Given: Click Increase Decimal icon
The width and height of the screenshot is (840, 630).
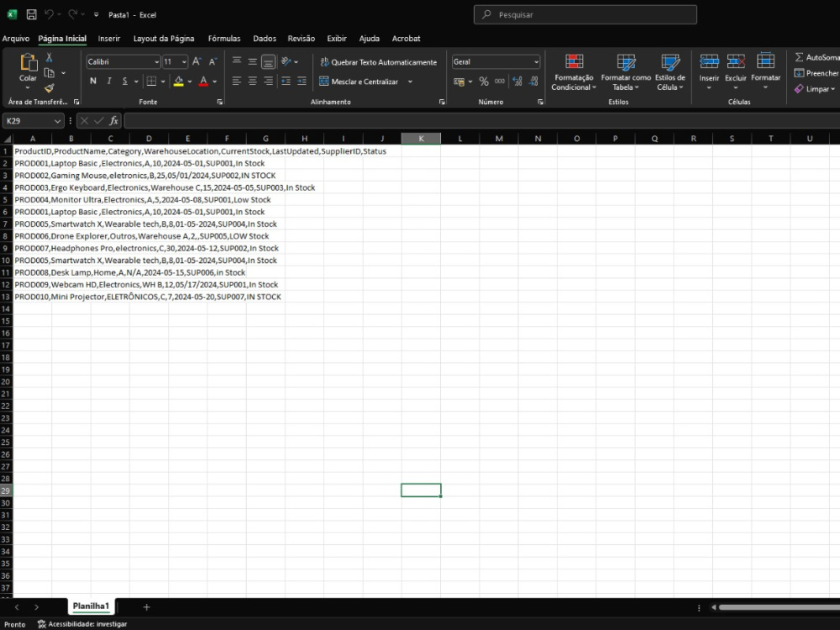Looking at the screenshot, I should [x=517, y=81].
